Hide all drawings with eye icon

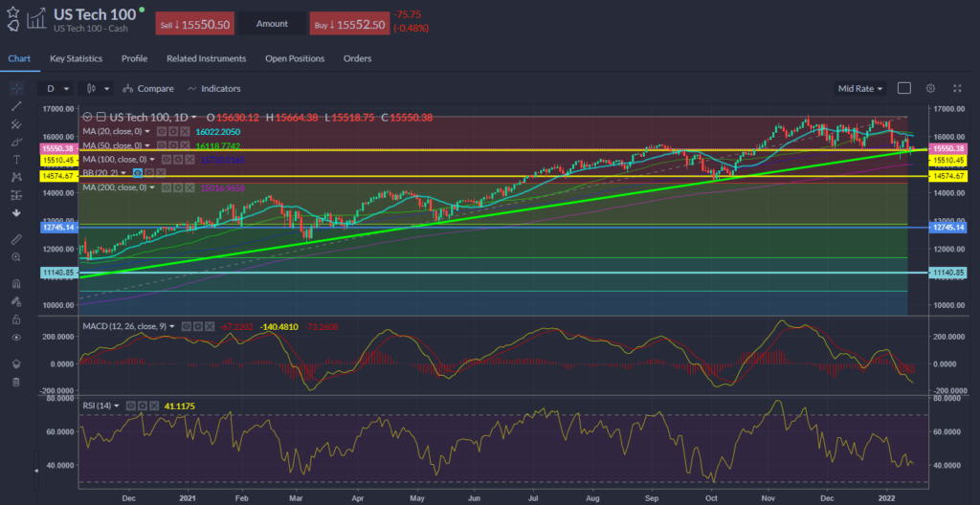coord(15,338)
